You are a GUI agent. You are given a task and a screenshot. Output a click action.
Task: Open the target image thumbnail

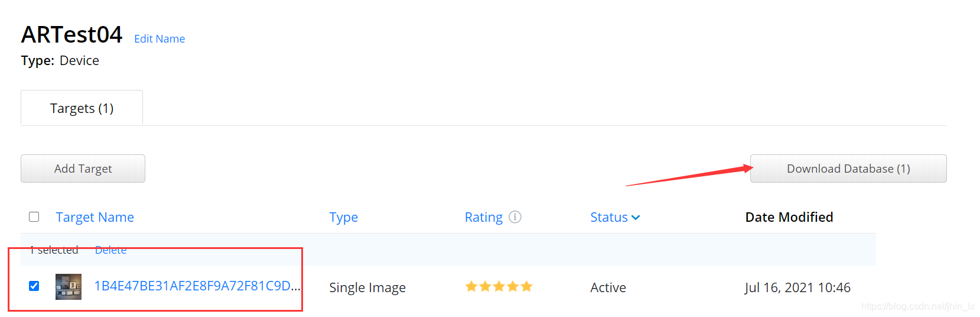(x=69, y=287)
